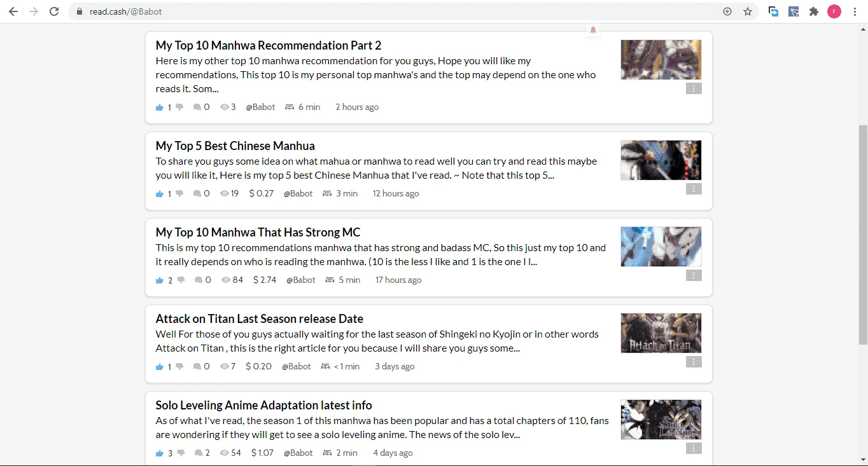Viewport: 868px width, 466px height.
Task: Click the '$ 0.27' earnings amount
Action: [261, 193]
